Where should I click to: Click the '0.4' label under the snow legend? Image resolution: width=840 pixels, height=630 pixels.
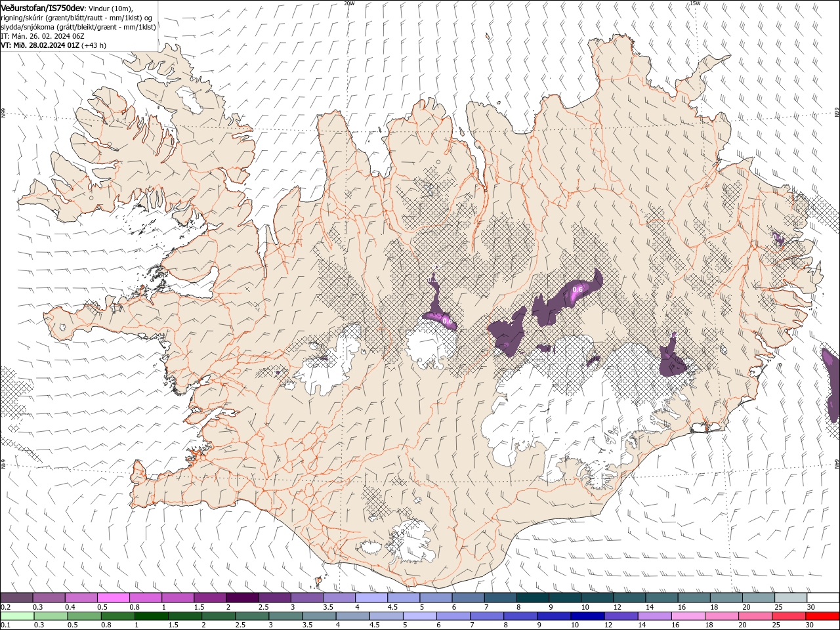tap(70, 607)
